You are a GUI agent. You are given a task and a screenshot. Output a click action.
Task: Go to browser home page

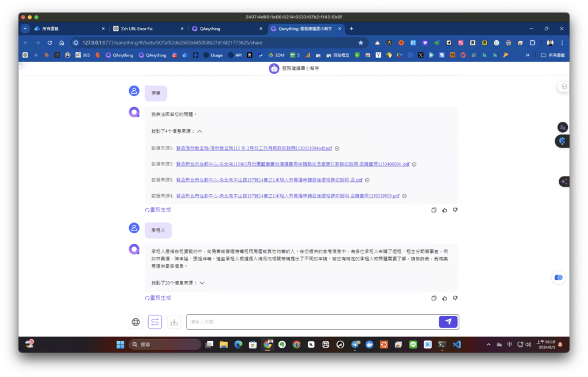(61, 43)
